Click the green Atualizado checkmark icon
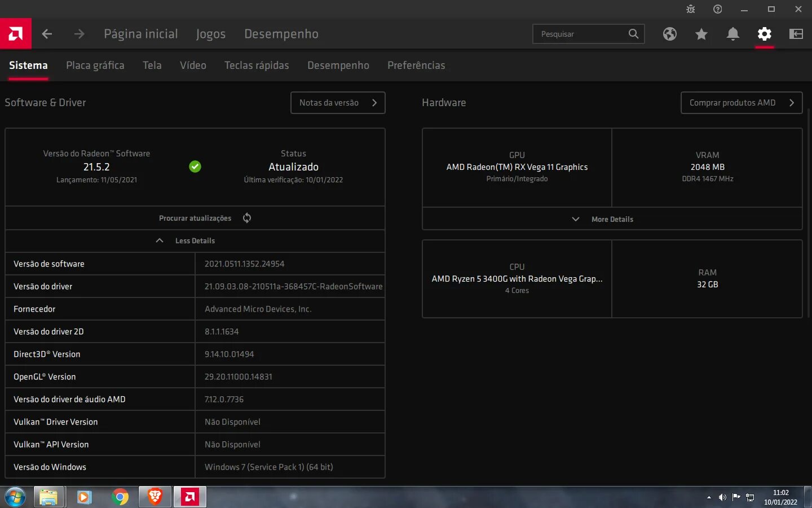Screen dimensions: 812x508 (x=195, y=167)
